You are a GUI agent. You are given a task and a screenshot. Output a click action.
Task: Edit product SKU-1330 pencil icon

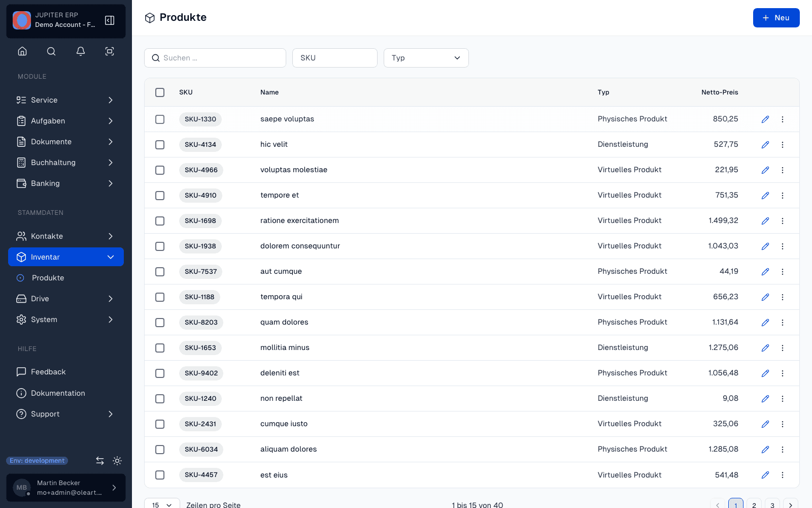pyautogui.click(x=765, y=119)
